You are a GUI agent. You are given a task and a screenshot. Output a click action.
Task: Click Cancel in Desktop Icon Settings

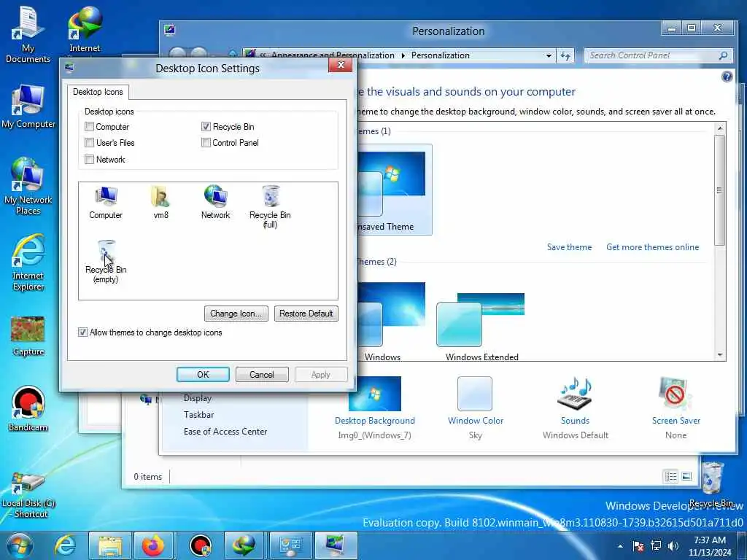262,374
